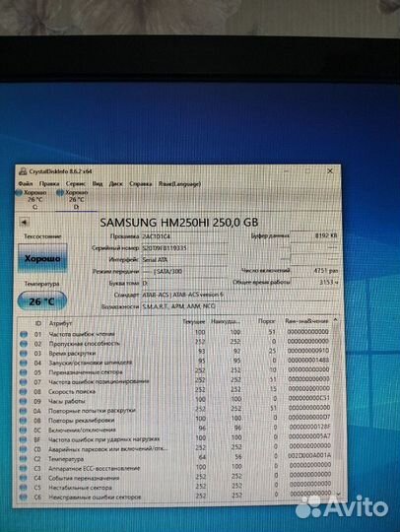
Task: Open the Диск menu
Action: pos(115,183)
